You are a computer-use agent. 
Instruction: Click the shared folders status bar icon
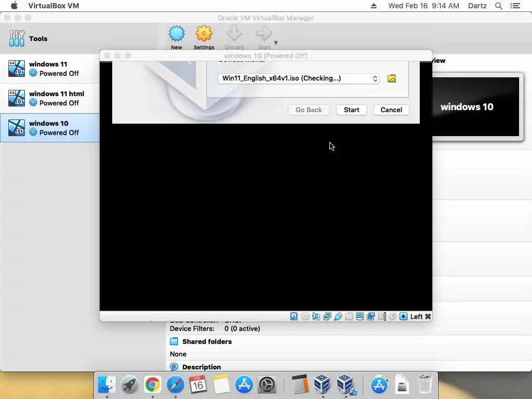coord(349,316)
